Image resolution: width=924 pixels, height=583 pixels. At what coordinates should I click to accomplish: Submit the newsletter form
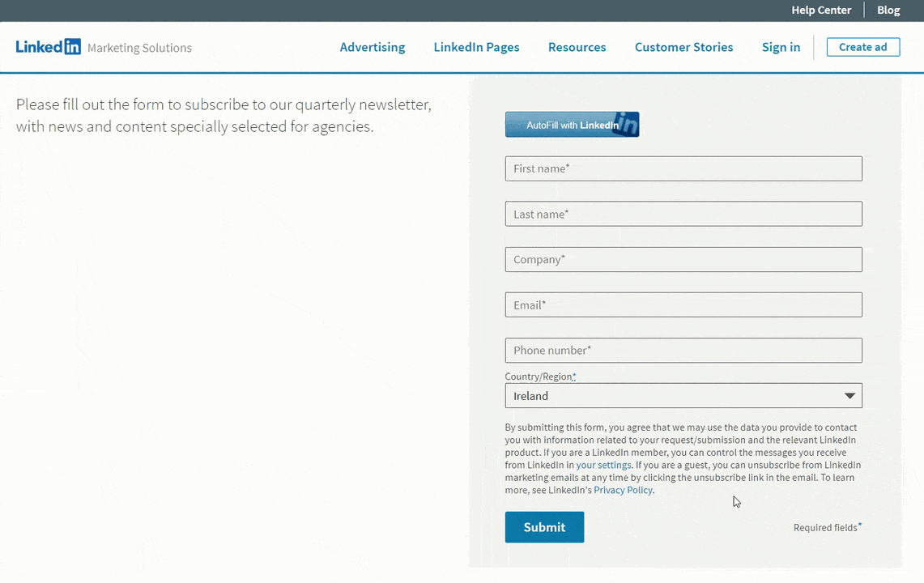[544, 527]
